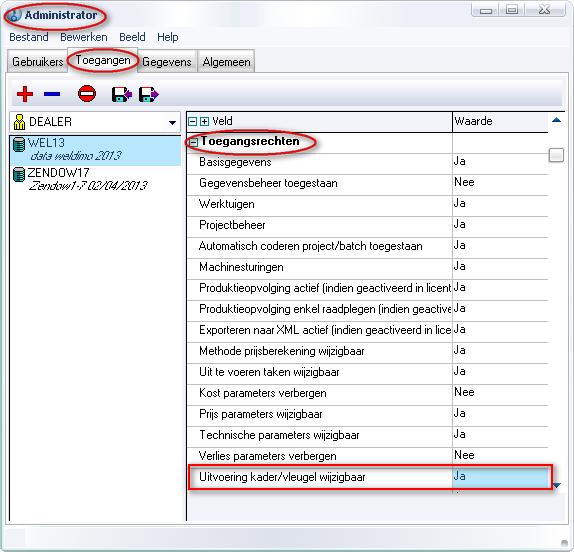This screenshot has width=574, height=552.
Task: Switch to the Algemeen tab
Action: click(227, 61)
